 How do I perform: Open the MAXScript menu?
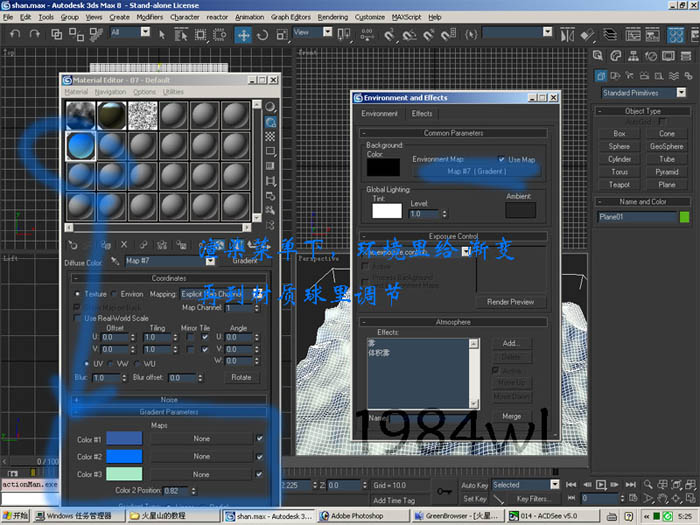coord(406,17)
